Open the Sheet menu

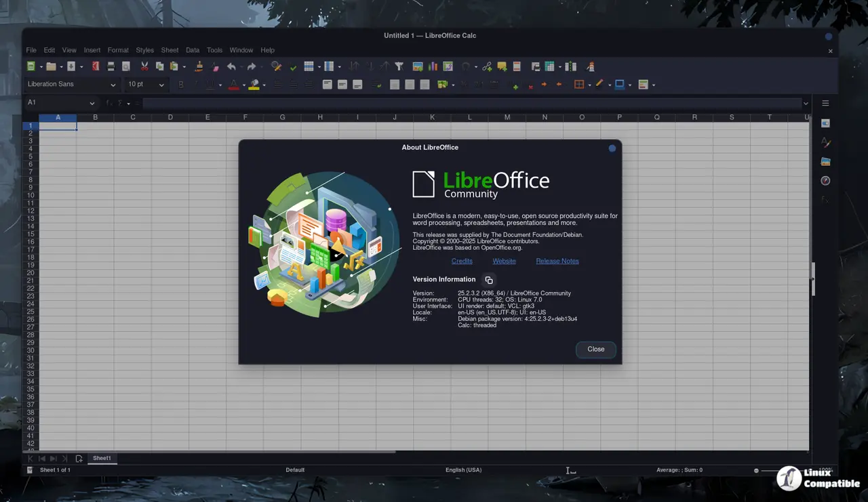pos(170,50)
